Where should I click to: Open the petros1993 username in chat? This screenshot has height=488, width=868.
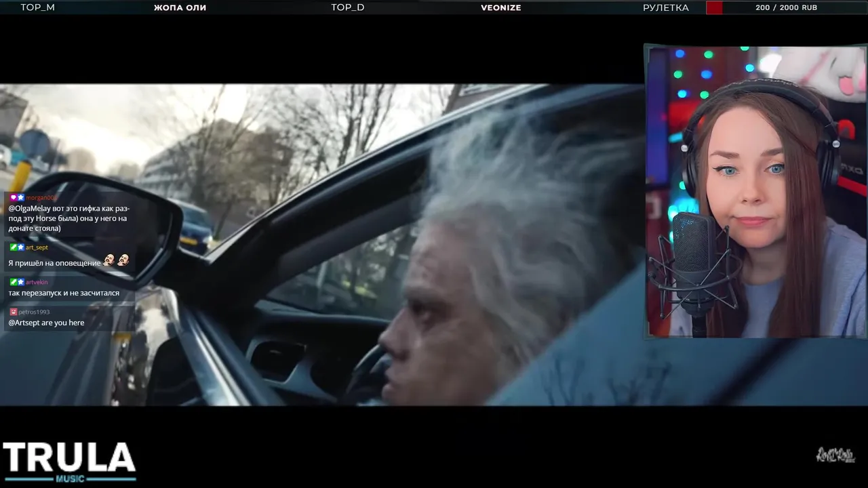pos(34,312)
